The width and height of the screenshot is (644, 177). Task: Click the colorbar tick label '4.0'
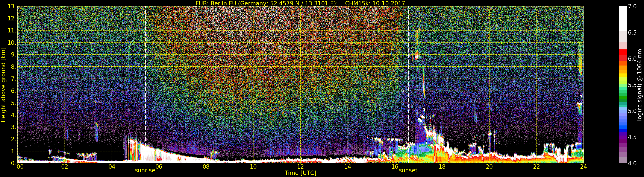point(632,163)
